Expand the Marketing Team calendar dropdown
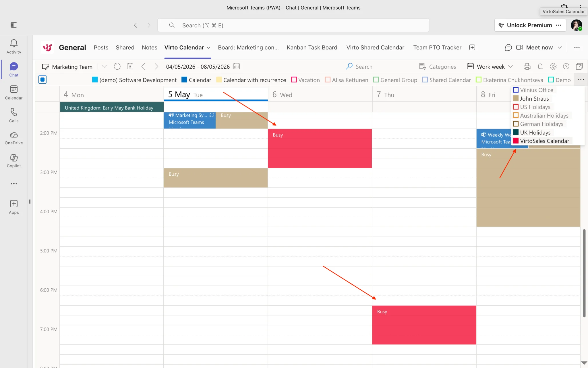This screenshot has height=368, width=588. (x=104, y=67)
